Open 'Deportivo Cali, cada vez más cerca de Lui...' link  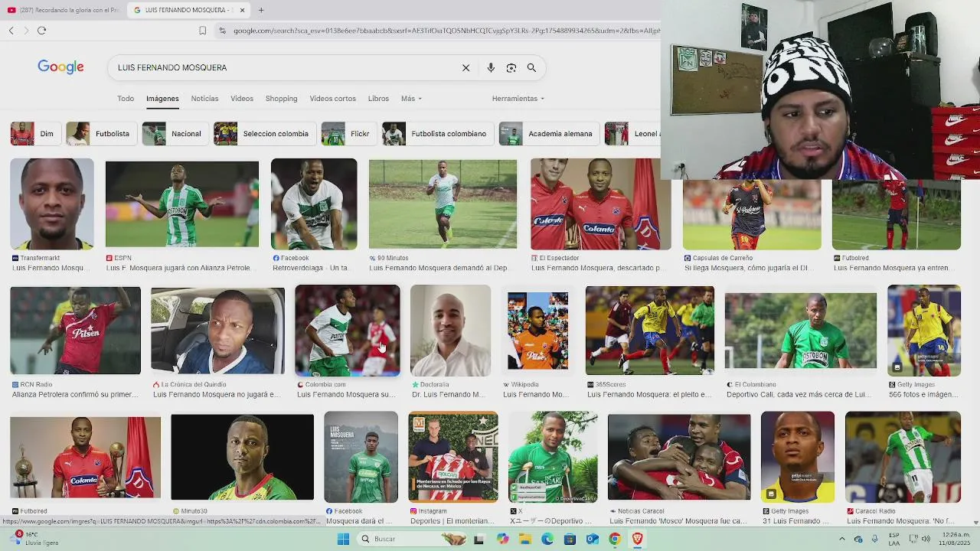pos(799,395)
